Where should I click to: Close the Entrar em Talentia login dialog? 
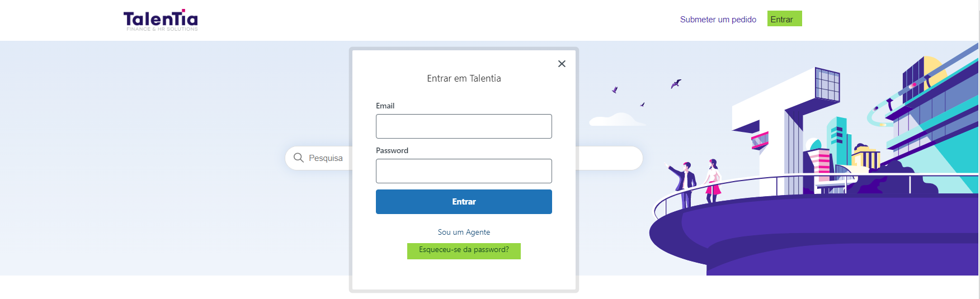(562, 64)
